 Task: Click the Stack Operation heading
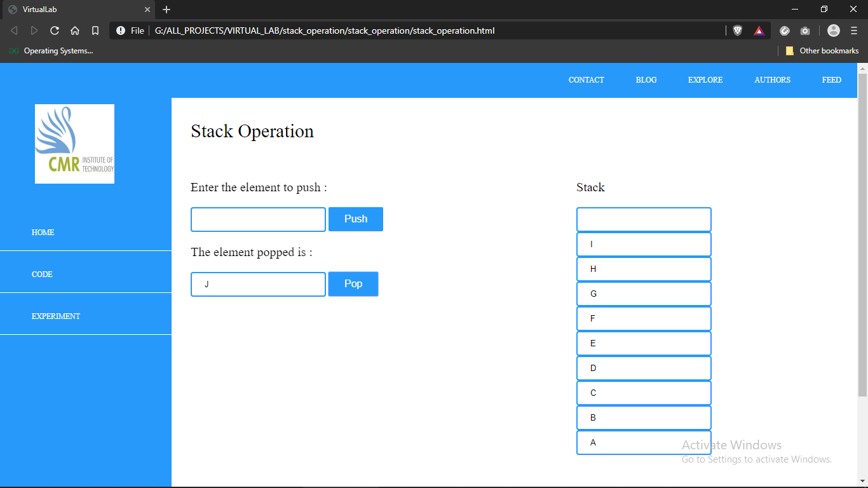point(252,131)
